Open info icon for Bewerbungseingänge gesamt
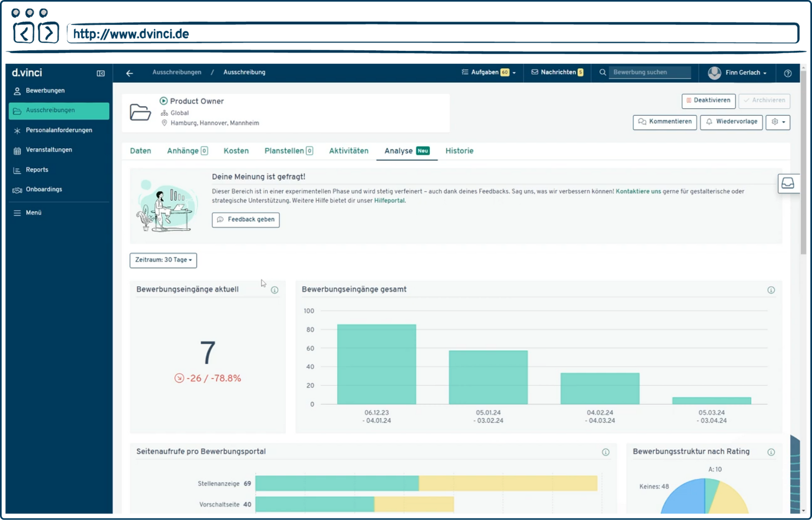This screenshot has width=812, height=520. 771,290
